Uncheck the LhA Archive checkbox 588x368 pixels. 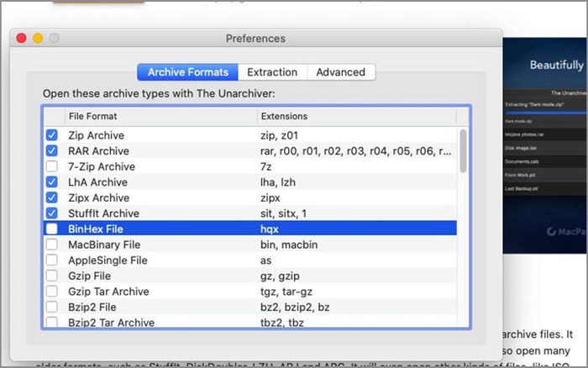[x=52, y=182]
